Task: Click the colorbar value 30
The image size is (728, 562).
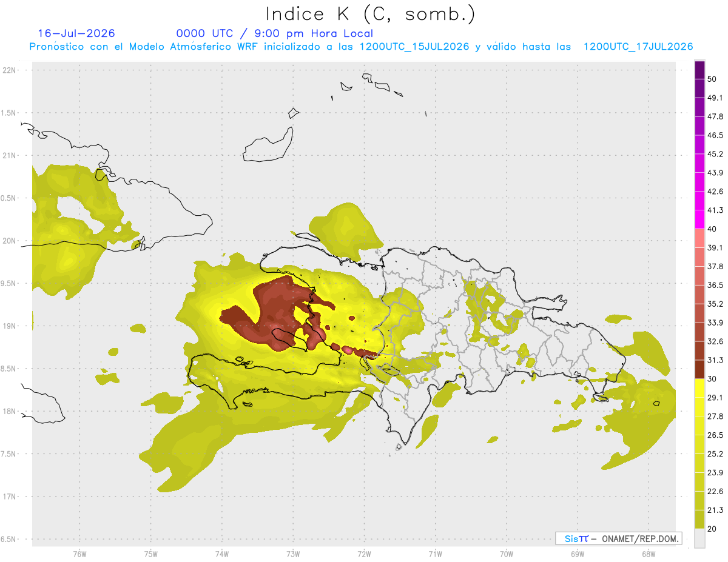Action: pos(712,379)
